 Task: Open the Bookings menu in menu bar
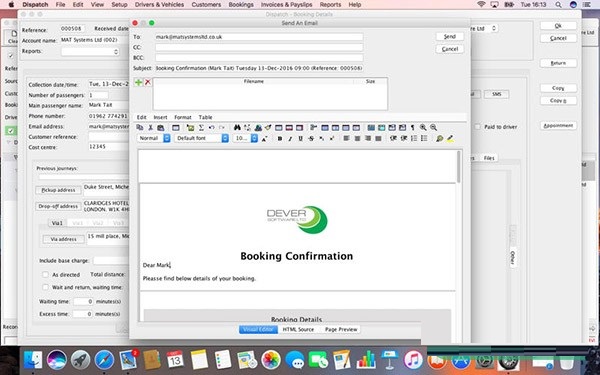tap(241, 5)
